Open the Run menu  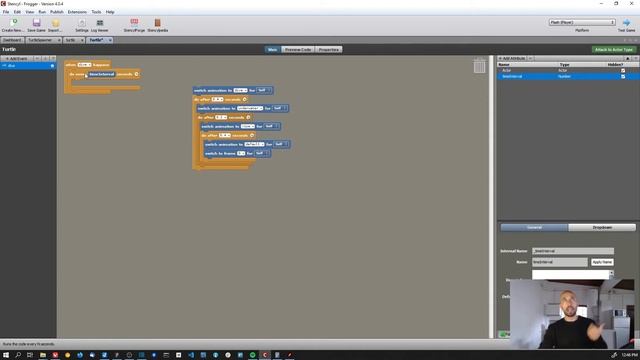coord(42,12)
